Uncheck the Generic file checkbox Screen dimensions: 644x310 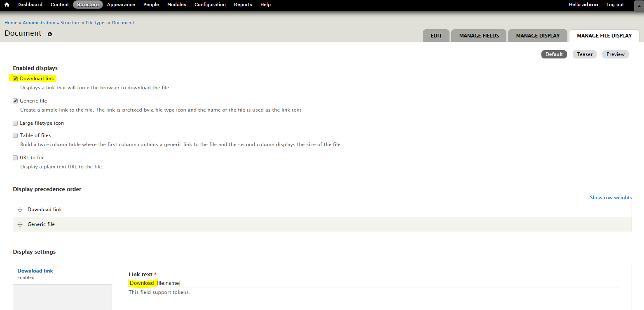tap(15, 101)
